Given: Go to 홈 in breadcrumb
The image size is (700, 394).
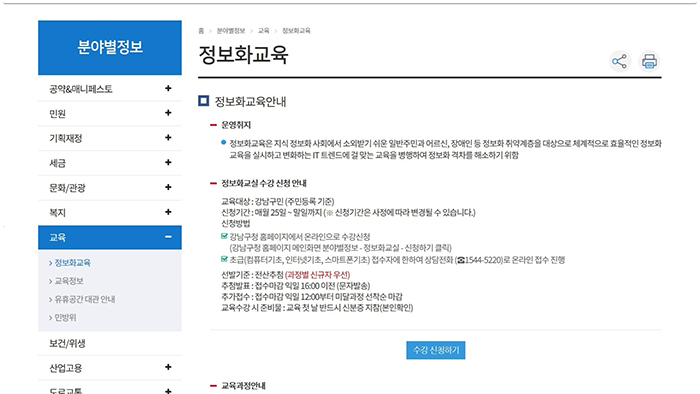Looking at the screenshot, I should 201,31.
